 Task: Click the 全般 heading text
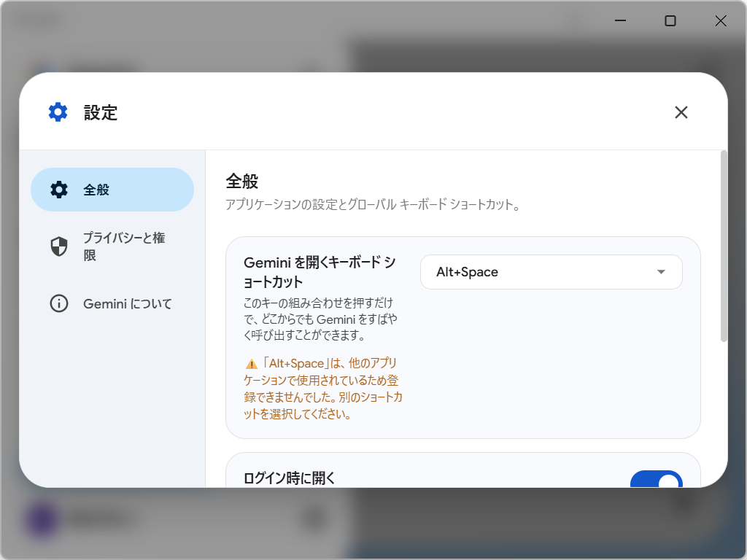click(x=242, y=181)
